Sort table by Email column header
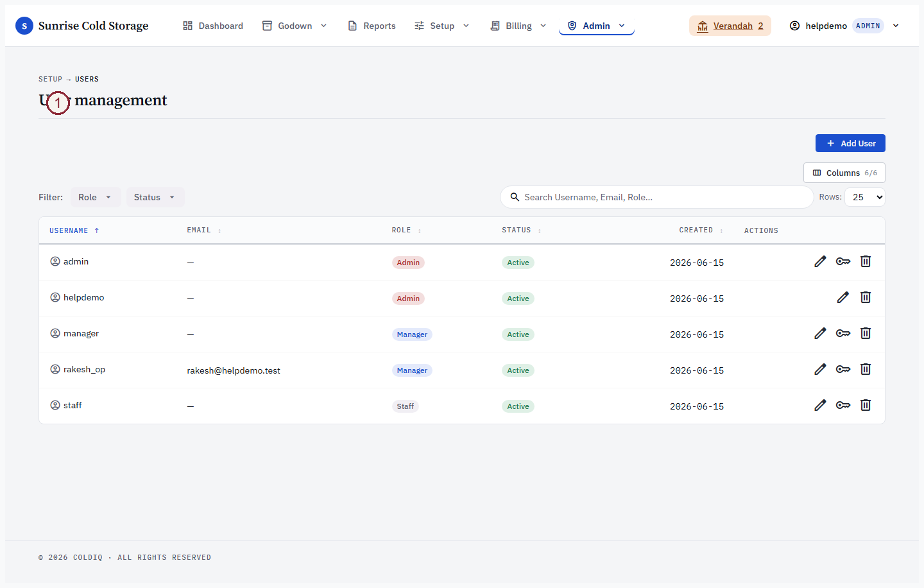Image resolution: width=924 pixels, height=588 pixels. click(204, 230)
